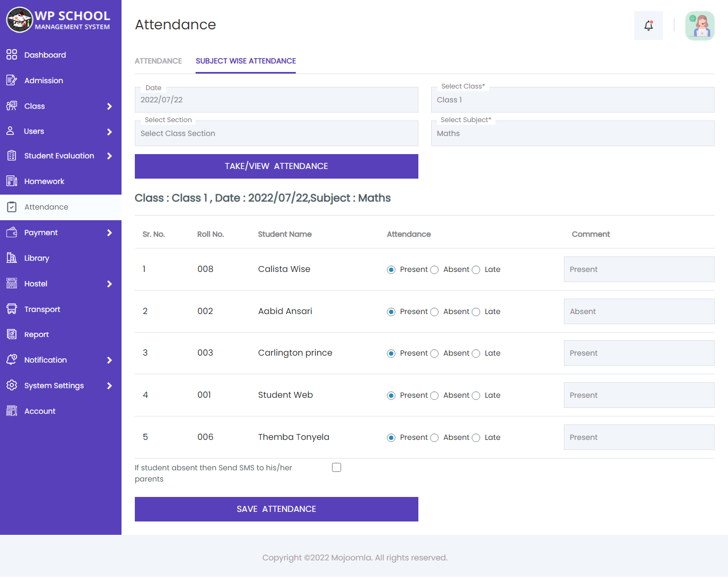728x578 pixels.
Task: Open the Select Subject dropdown
Action: click(x=572, y=133)
